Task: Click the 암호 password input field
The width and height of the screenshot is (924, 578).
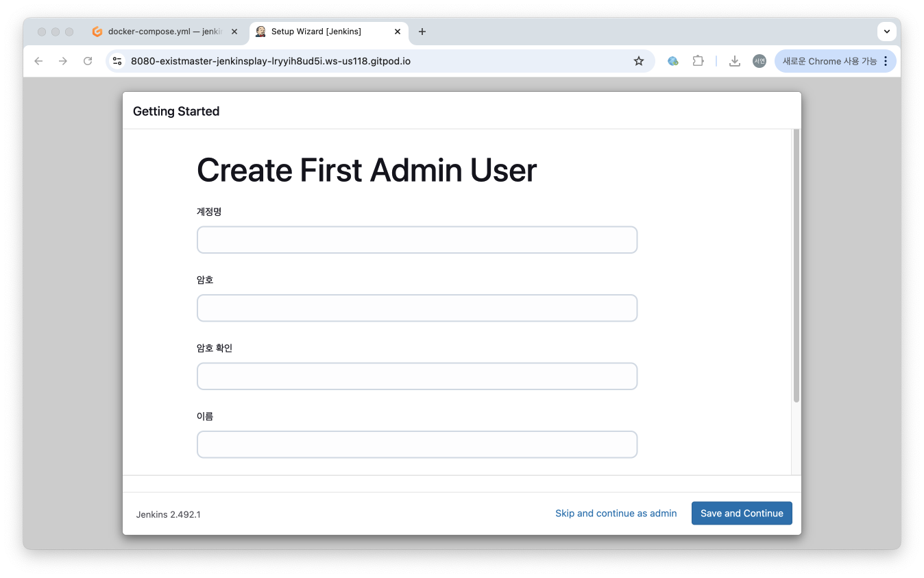Action: tap(417, 308)
